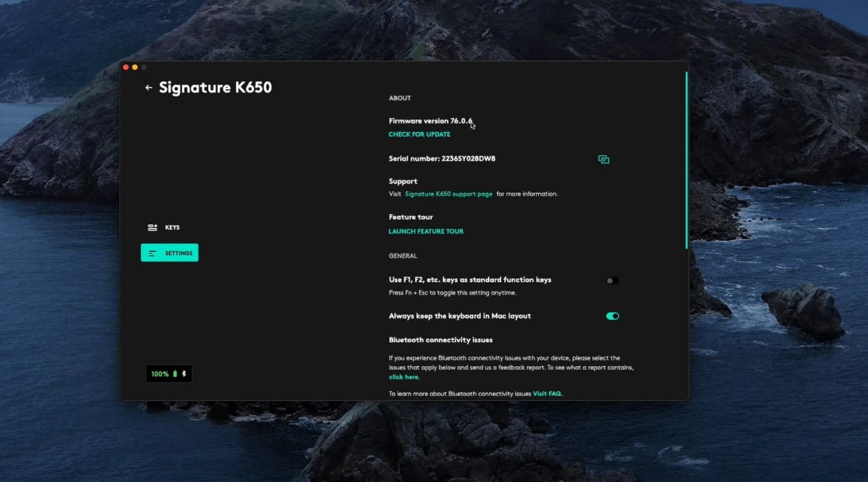Close the window with the red button

(126, 67)
